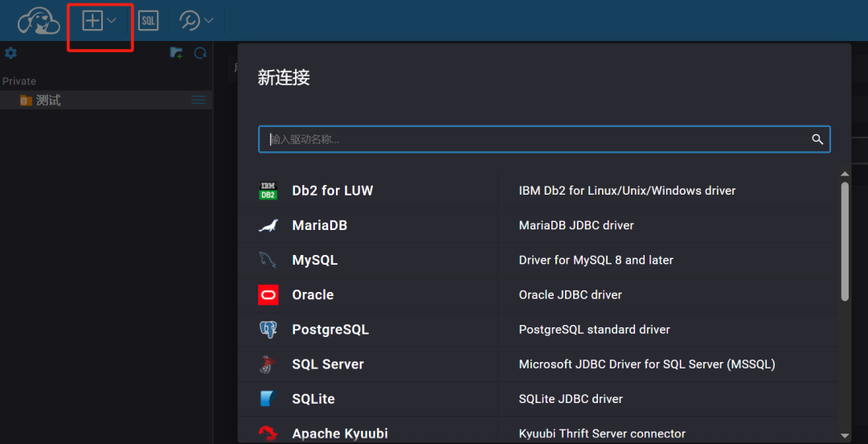This screenshot has height=444, width=868.
Task: Click PostgreSQL standard driver description
Action: [x=595, y=330]
